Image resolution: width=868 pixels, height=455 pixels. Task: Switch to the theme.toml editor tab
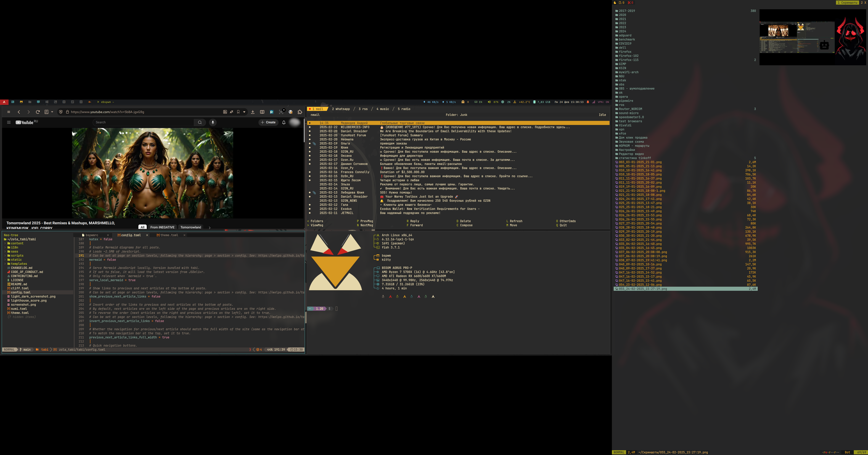[x=169, y=235]
